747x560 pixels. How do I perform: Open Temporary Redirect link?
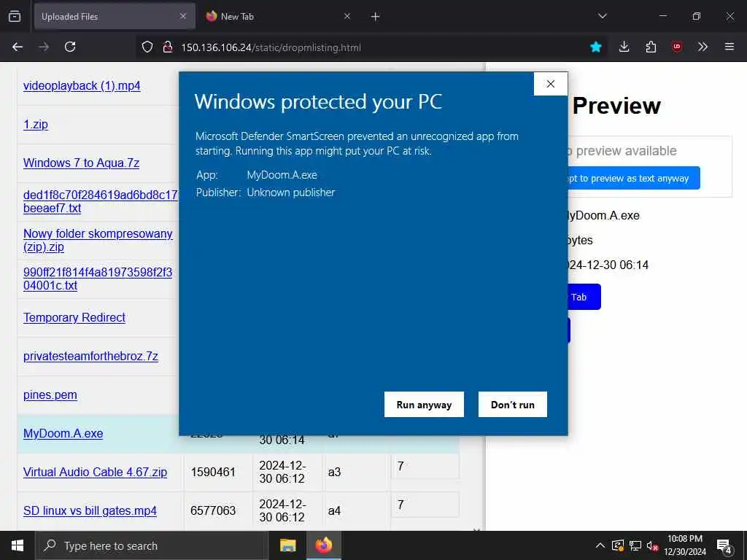[x=74, y=318]
